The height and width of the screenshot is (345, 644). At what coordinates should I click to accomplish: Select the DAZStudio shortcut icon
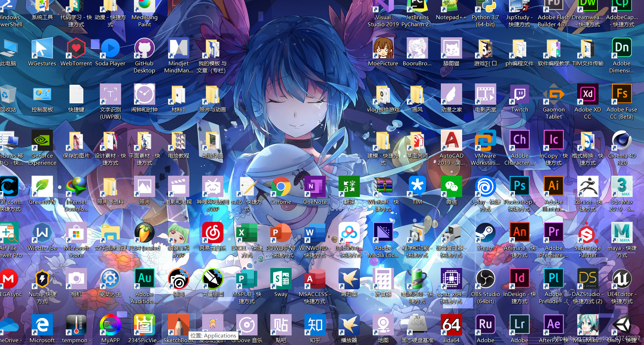[x=588, y=279]
